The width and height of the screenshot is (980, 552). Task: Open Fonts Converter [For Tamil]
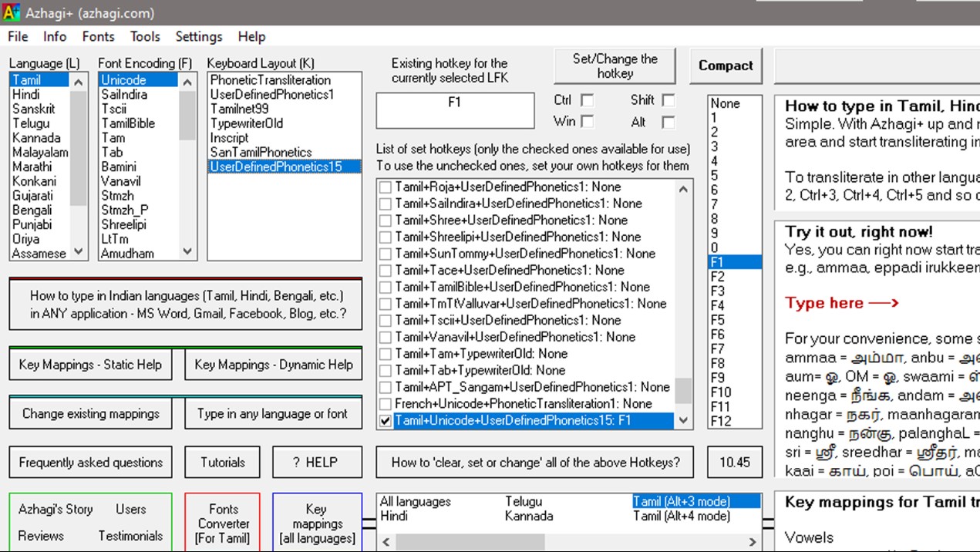(x=224, y=523)
